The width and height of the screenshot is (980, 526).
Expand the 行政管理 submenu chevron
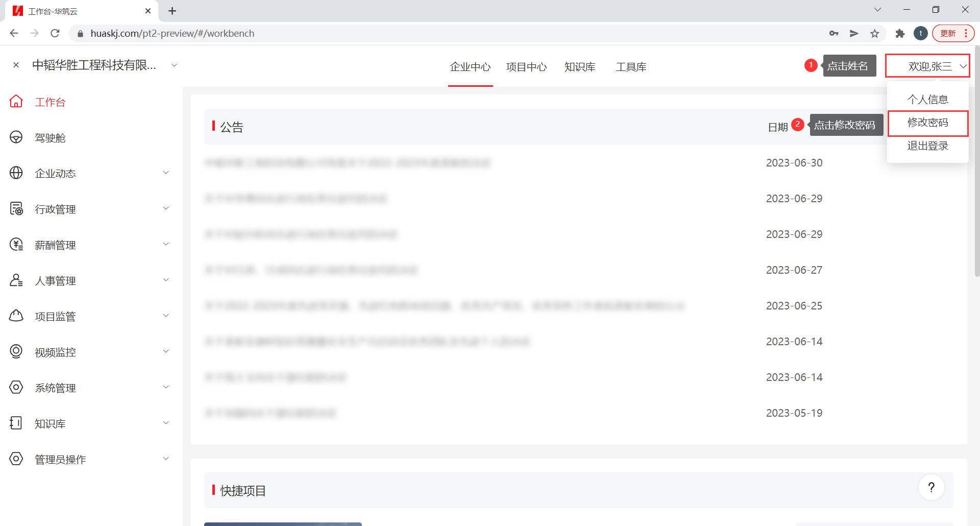[x=166, y=208]
